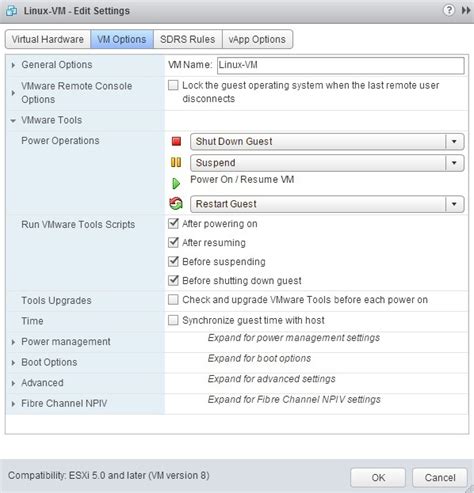Uncheck After powering on scripts option

[173, 223]
